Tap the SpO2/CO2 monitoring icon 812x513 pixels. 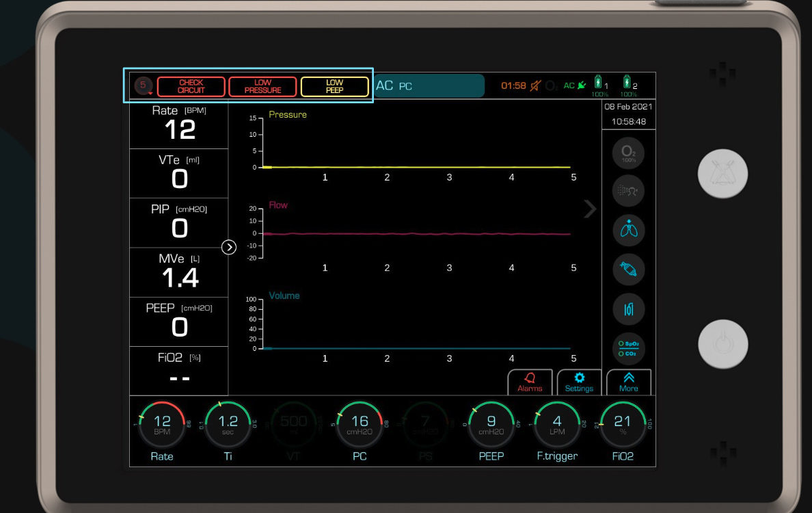click(628, 348)
